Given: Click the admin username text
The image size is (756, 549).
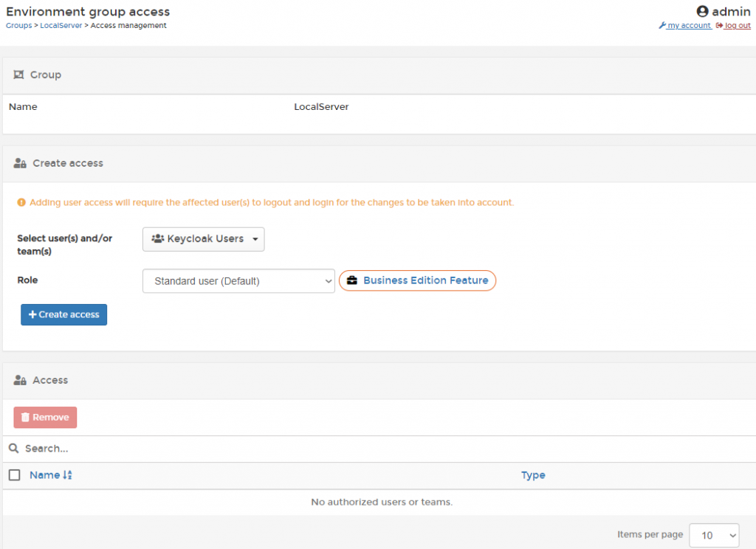Looking at the screenshot, I should coord(731,12).
